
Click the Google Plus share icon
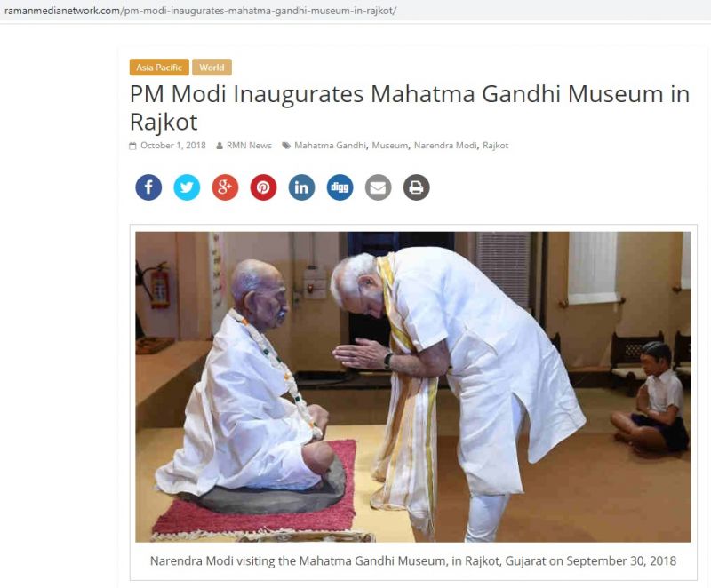click(x=225, y=187)
